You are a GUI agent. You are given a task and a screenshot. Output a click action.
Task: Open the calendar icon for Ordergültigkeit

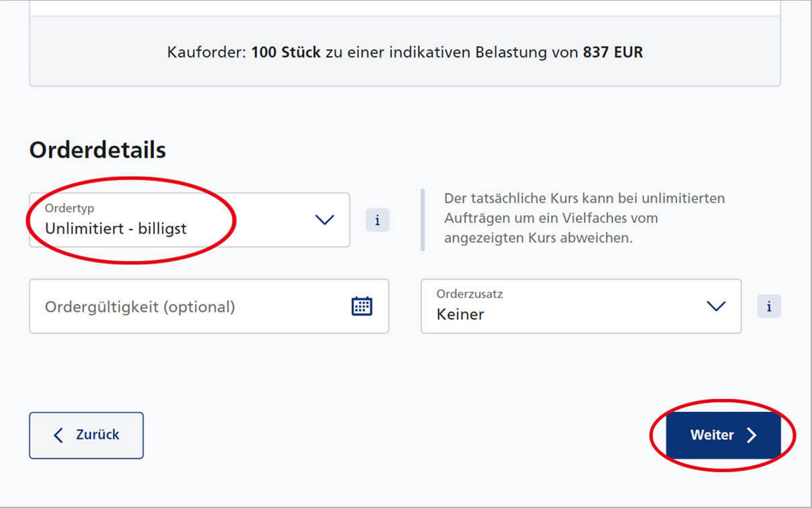362,306
